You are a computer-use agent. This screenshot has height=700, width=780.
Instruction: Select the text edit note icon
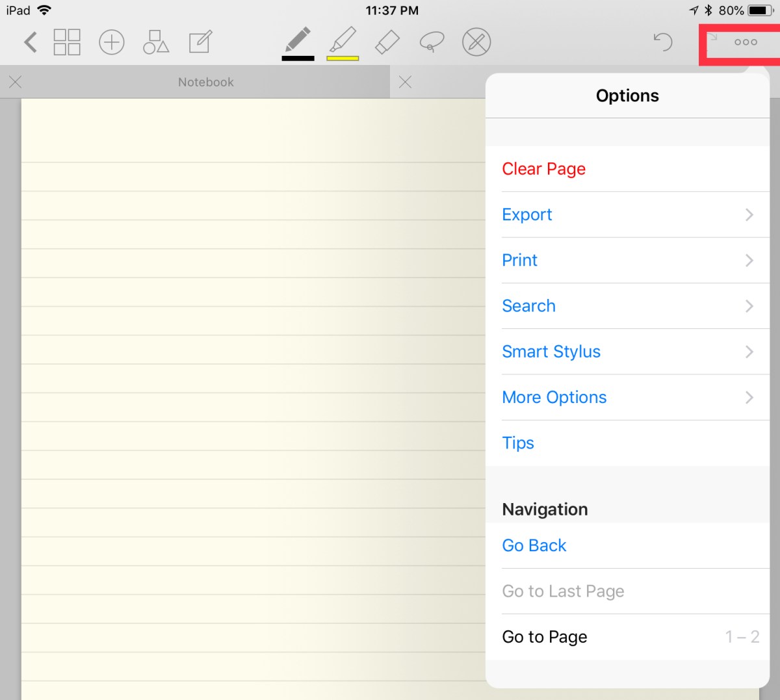tap(200, 43)
